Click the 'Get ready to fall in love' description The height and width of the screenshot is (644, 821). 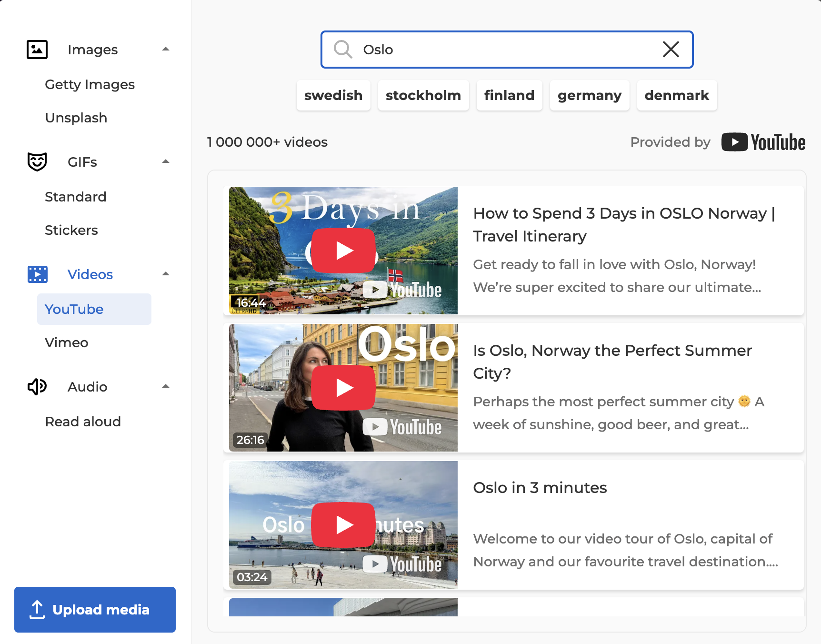tap(617, 276)
